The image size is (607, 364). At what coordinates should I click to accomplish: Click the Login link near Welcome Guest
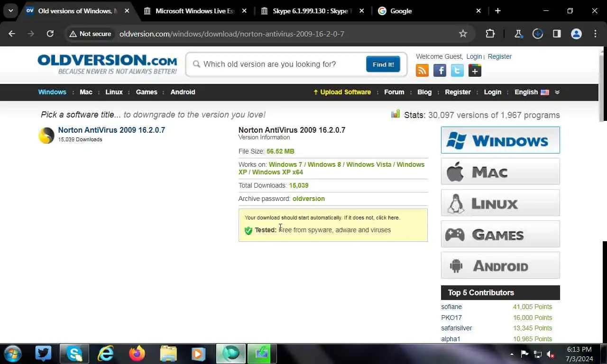(474, 56)
